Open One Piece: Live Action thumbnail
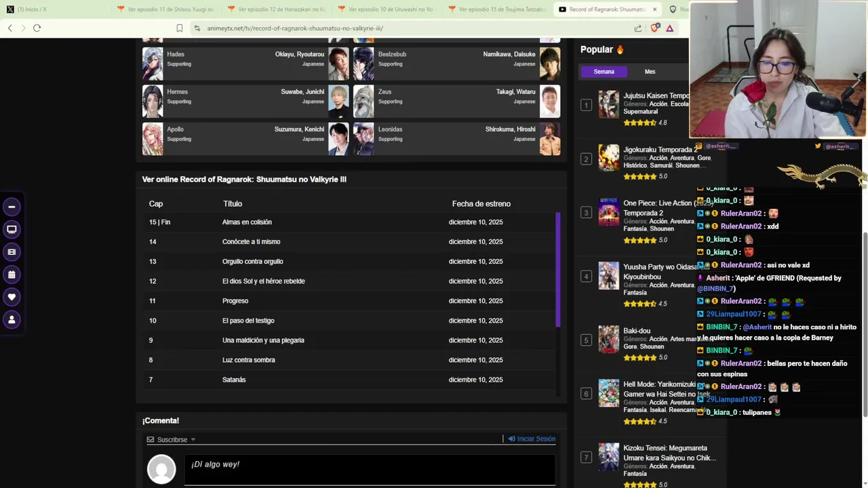 [x=608, y=212]
